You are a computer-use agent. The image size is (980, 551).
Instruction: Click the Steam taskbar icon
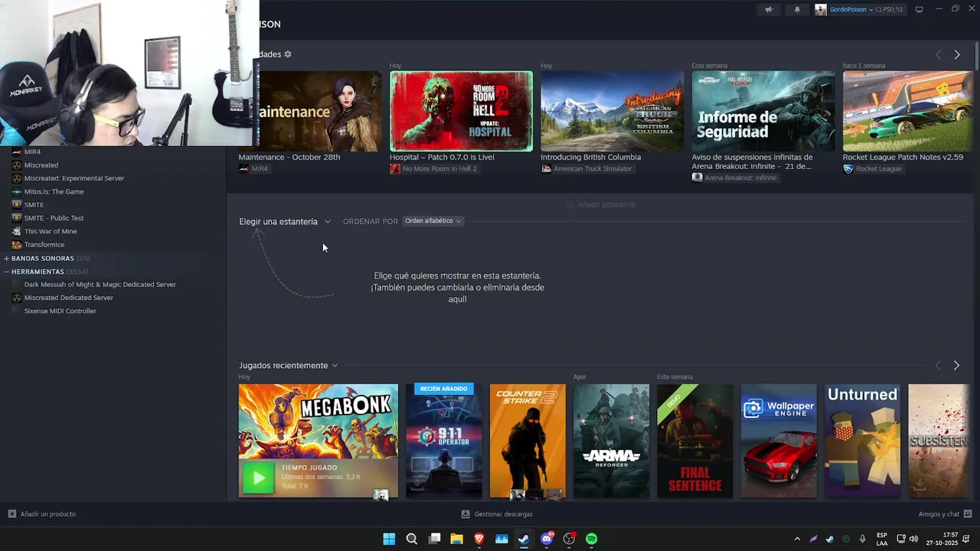click(x=524, y=539)
